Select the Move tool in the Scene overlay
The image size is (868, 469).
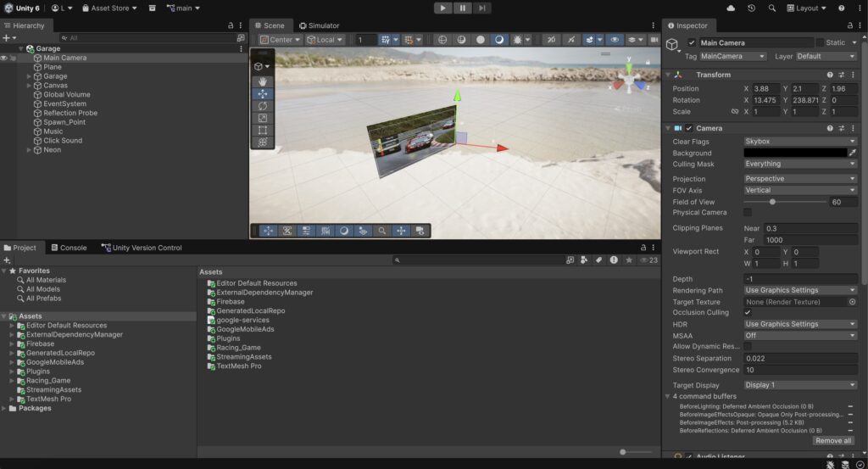tap(262, 94)
